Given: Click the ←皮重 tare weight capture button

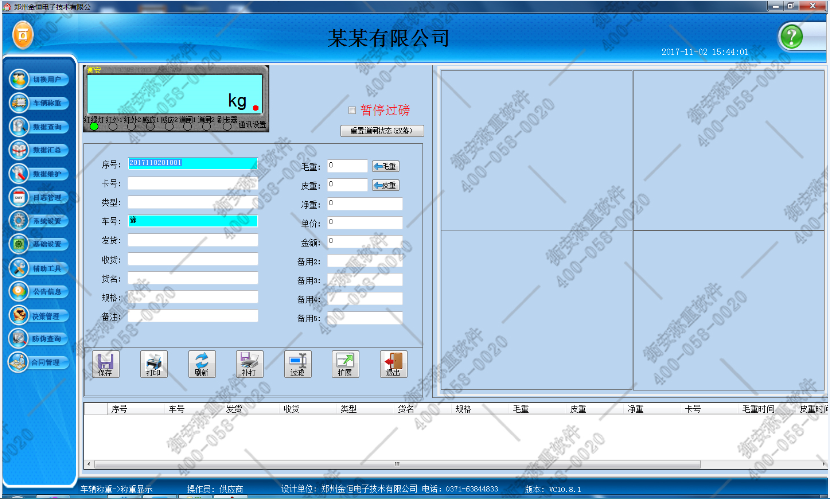Looking at the screenshot, I should click(385, 185).
